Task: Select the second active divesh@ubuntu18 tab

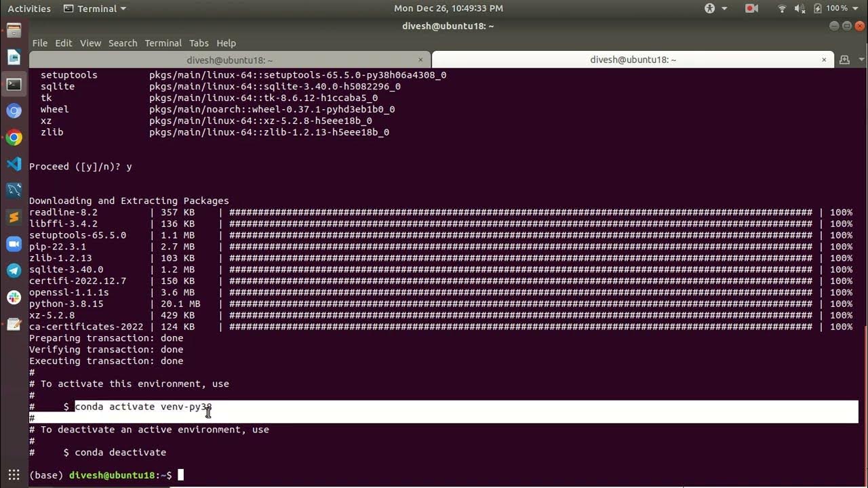Action: (633, 60)
